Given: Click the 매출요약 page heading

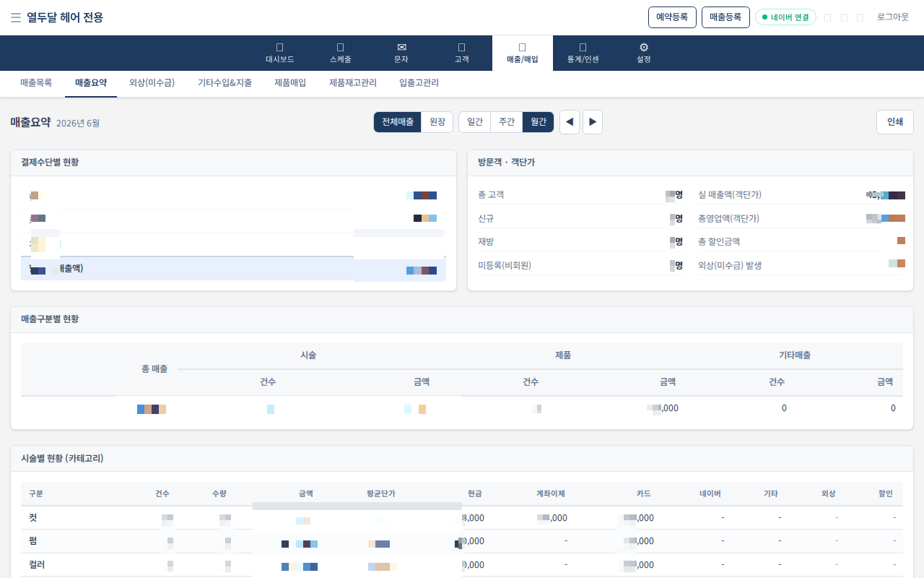Looking at the screenshot, I should click(x=30, y=122).
